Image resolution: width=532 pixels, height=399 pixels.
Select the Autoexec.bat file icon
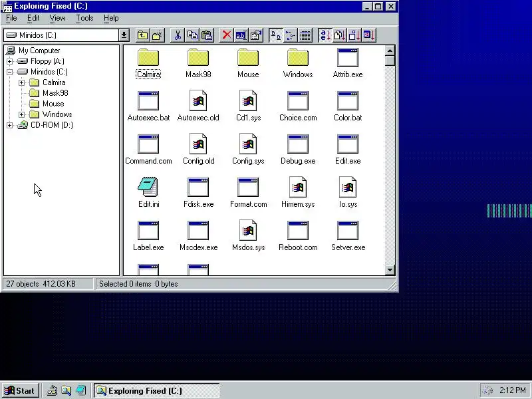148,101
